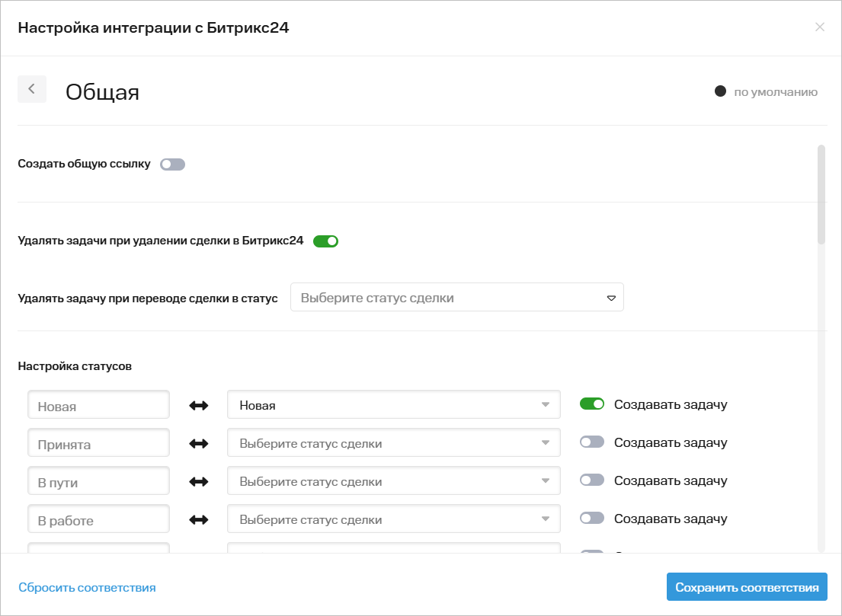Click the back arrow next to Общая

pyautogui.click(x=32, y=89)
